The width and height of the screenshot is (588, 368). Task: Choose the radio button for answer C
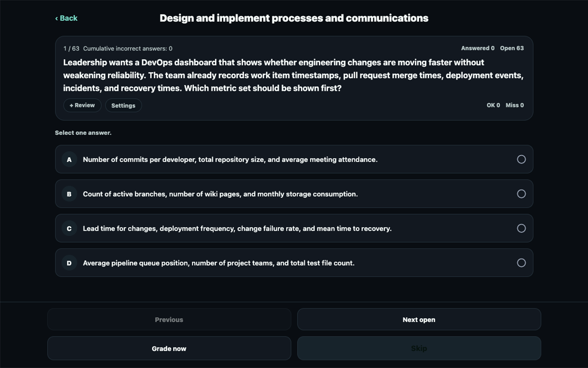click(521, 228)
